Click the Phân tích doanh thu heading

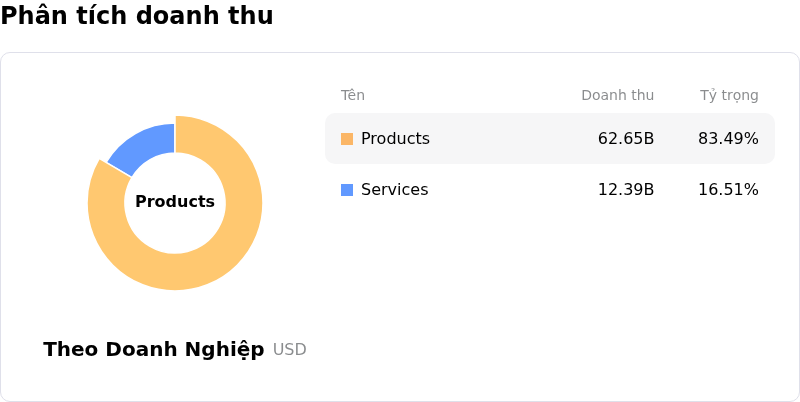[x=137, y=16]
